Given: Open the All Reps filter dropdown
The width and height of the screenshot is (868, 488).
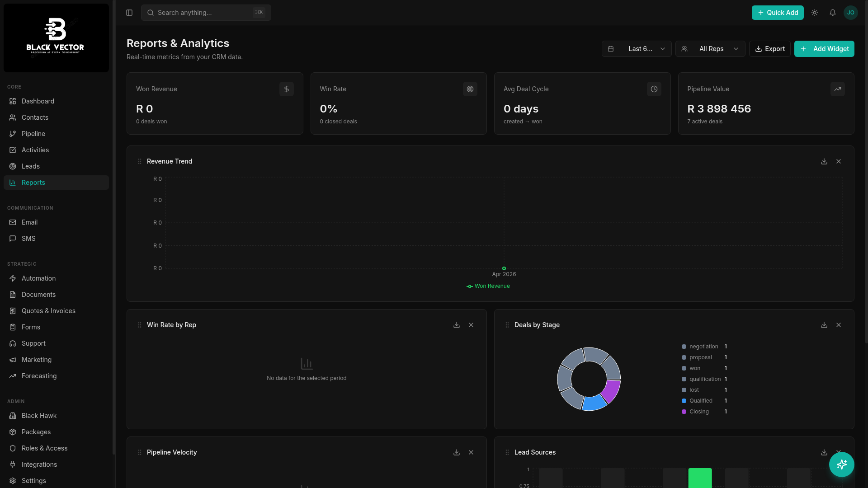Looking at the screenshot, I should coord(710,49).
